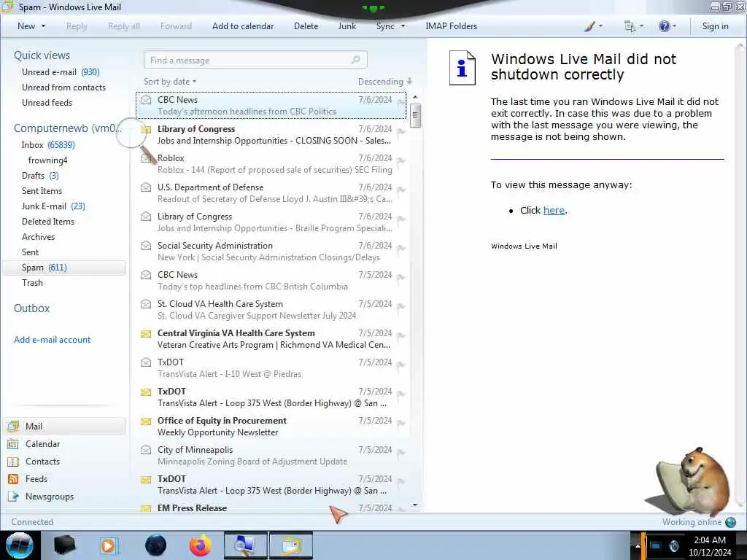Click message list scroll up arrow
The height and width of the screenshot is (560, 747).
(415, 97)
